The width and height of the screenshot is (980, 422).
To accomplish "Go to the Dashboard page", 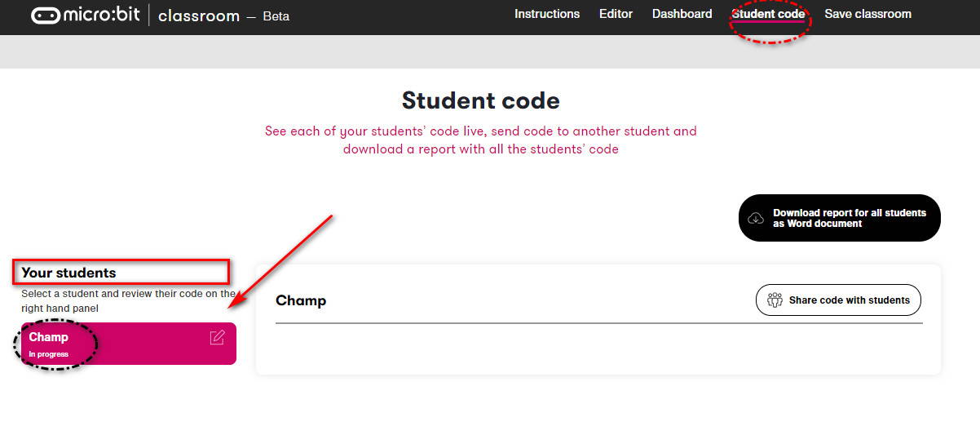I will pyautogui.click(x=682, y=14).
